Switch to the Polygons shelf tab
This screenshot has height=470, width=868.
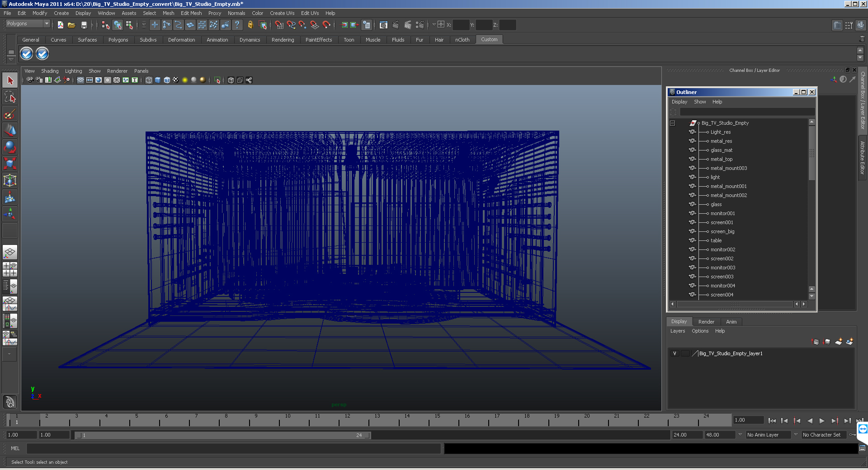pos(118,40)
